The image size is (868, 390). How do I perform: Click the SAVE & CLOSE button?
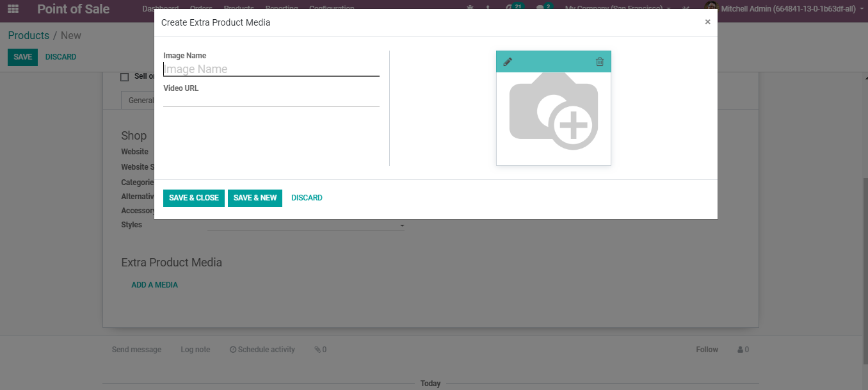[194, 198]
